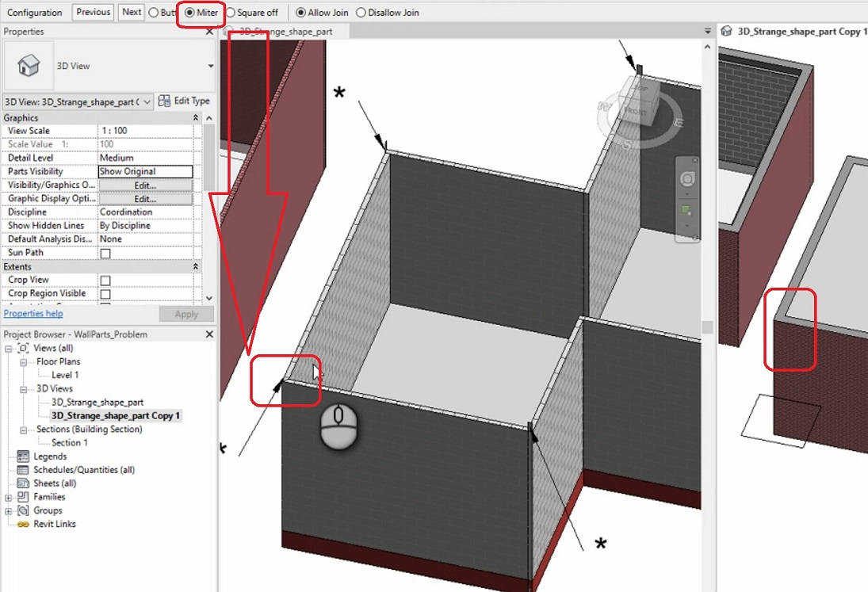868x592 pixels.
Task: Click the Legends icon in Project Browser
Action: pyautogui.click(x=23, y=456)
